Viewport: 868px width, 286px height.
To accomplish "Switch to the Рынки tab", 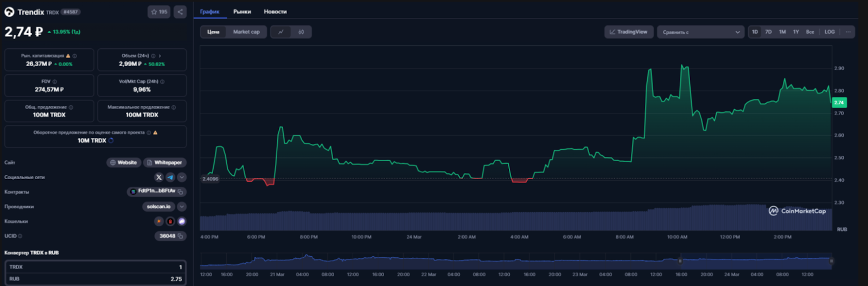I will 242,11.
